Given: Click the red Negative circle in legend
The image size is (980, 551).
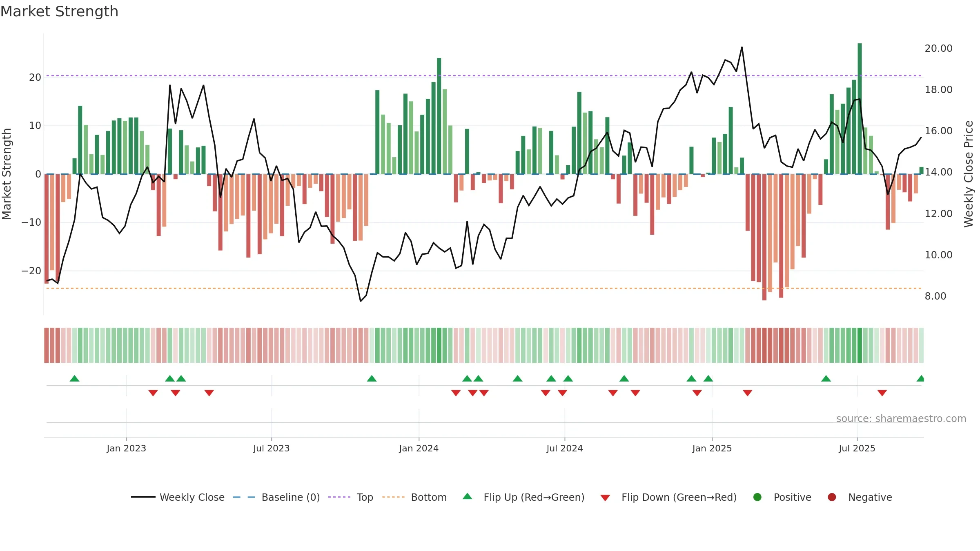Looking at the screenshot, I should click(832, 497).
